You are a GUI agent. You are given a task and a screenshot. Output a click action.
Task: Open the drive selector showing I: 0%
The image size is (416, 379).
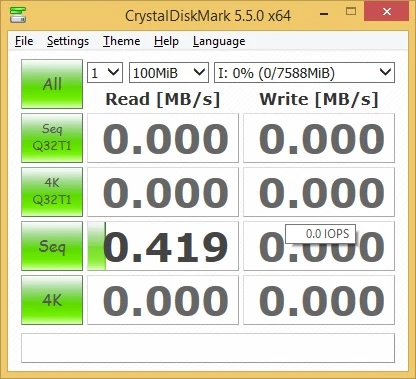[304, 73]
